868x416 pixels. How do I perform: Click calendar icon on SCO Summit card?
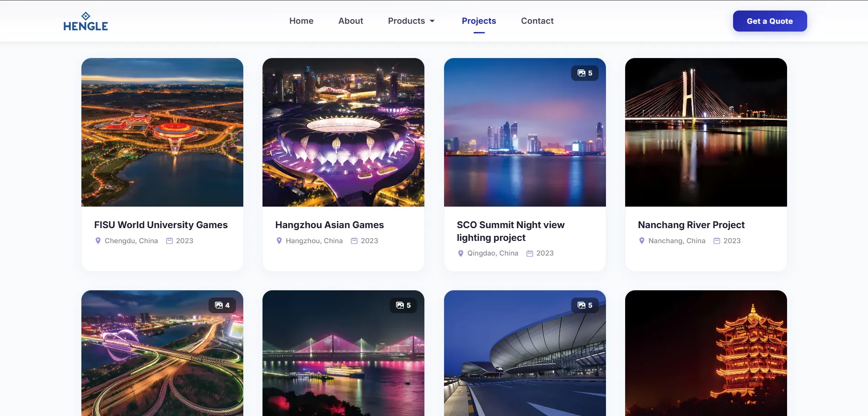pyautogui.click(x=530, y=253)
